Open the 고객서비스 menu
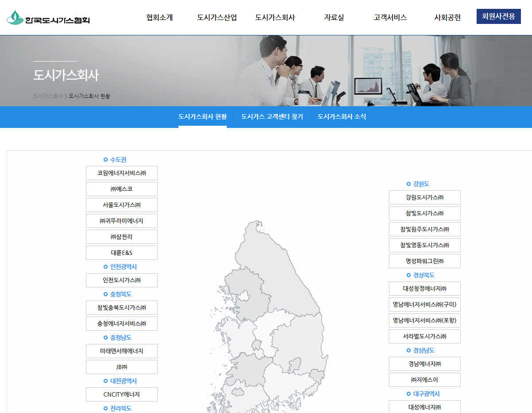 (x=390, y=18)
